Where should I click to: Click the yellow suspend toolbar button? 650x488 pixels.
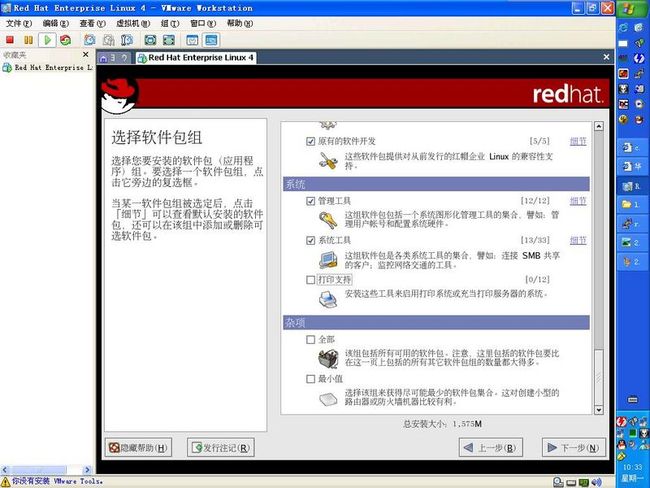[x=28, y=40]
